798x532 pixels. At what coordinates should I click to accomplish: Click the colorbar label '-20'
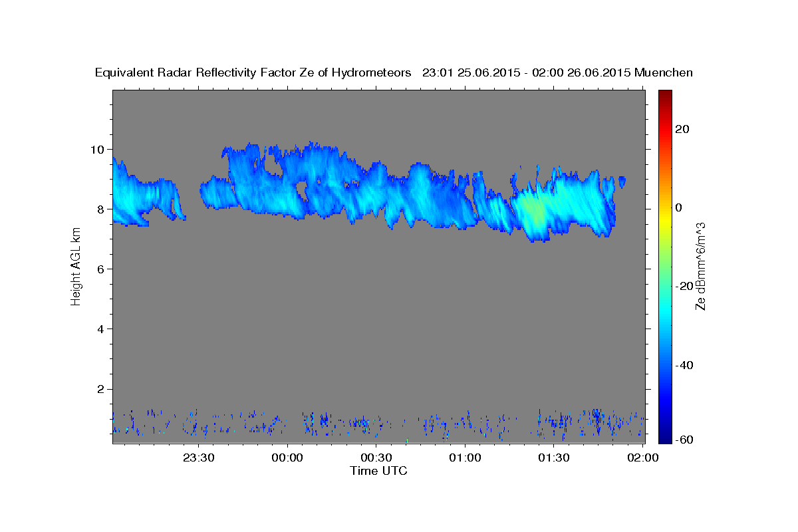pyautogui.click(x=686, y=286)
